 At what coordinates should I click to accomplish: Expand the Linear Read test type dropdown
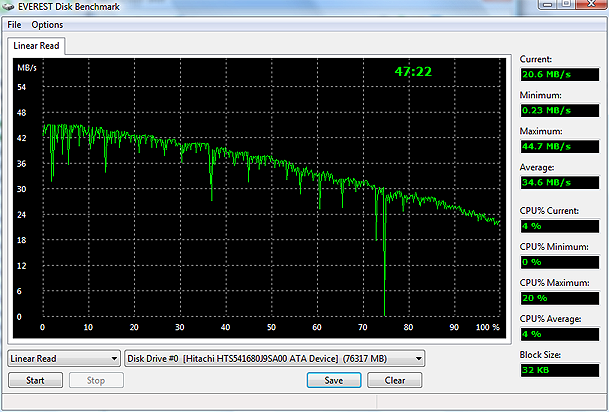(x=64, y=358)
